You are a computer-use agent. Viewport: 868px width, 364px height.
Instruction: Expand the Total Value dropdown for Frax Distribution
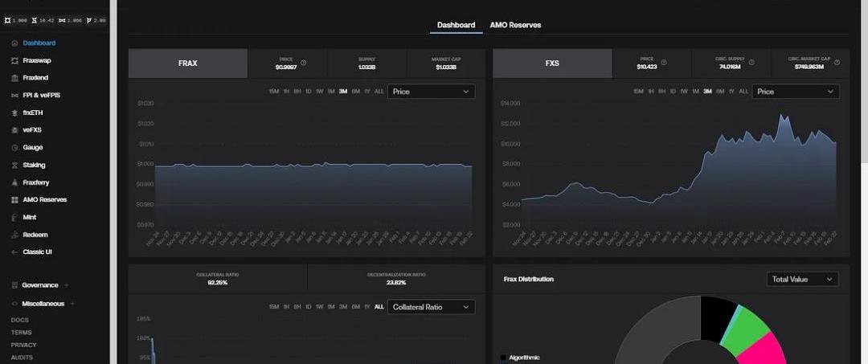[802, 280]
